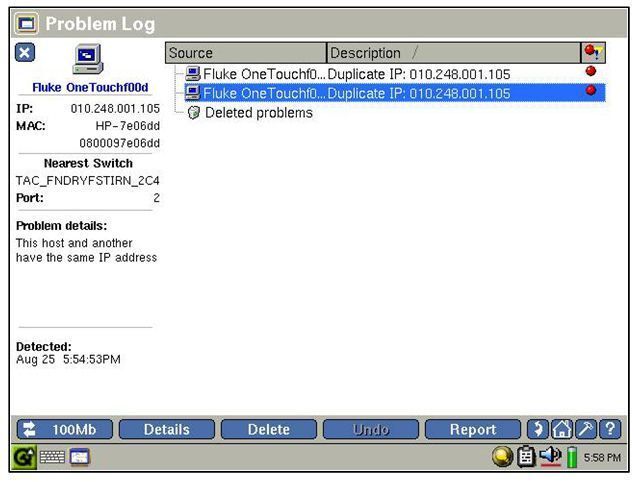
Task: Open the tools hammer icon
Action: pyautogui.click(x=586, y=429)
